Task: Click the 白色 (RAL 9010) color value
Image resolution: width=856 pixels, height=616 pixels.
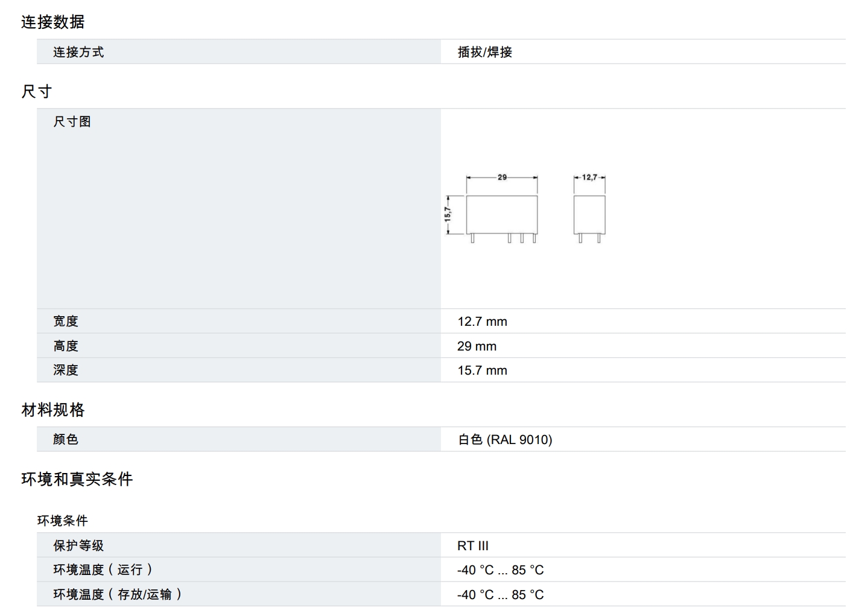Action: pos(504,440)
